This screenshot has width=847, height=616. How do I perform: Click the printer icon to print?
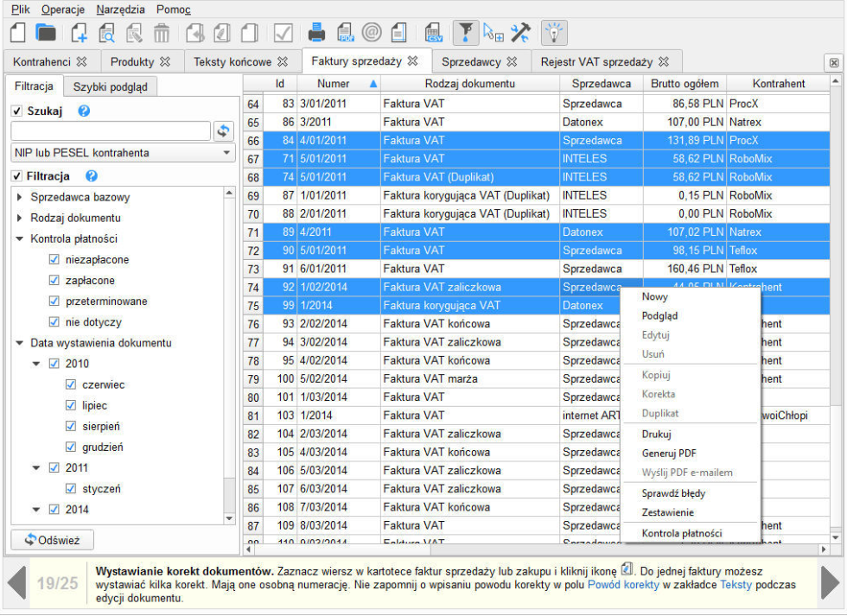316,33
